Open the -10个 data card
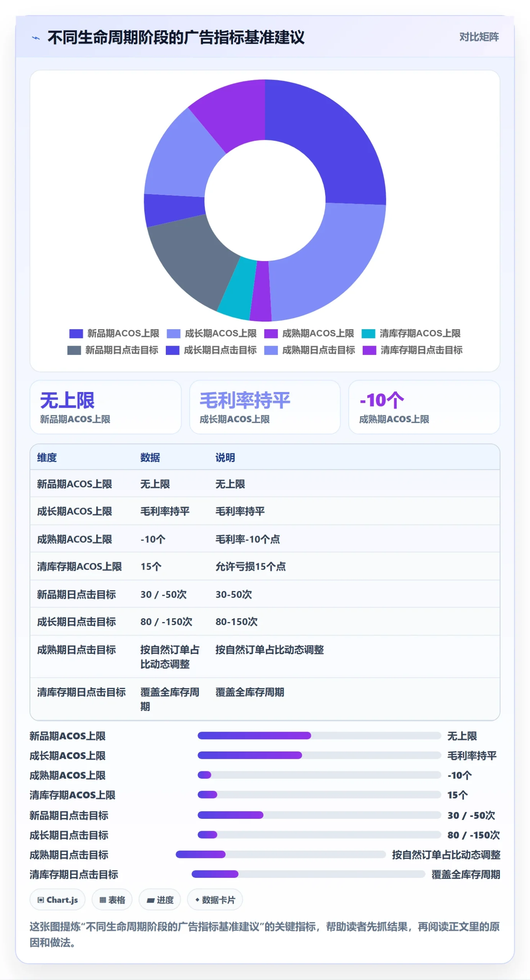Screen dimensions: 530x980 [424, 407]
